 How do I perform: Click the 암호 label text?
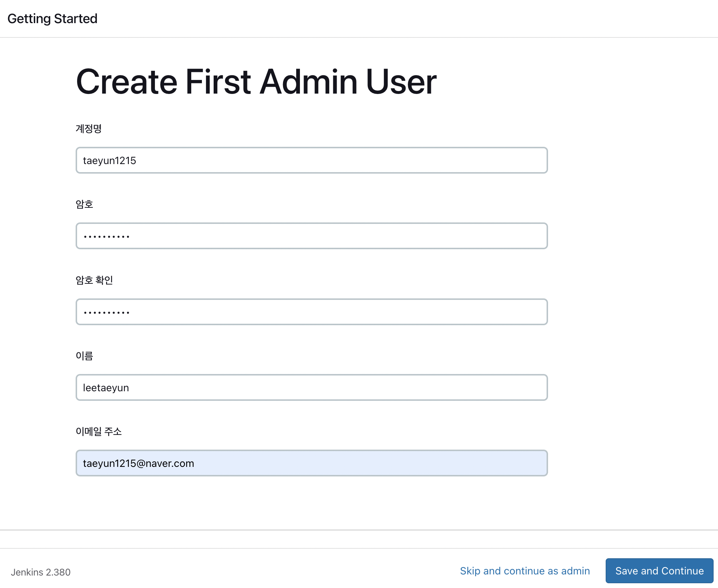pos(84,204)
